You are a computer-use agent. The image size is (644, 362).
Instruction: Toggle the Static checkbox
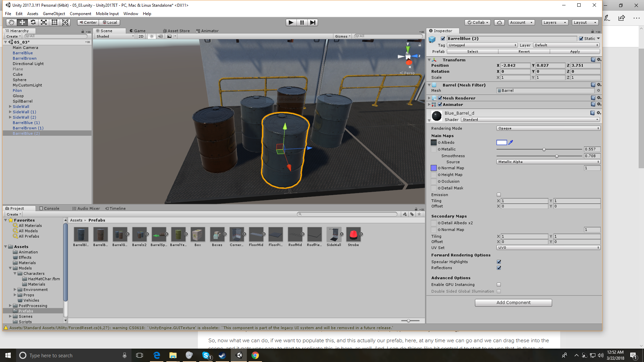[x=581, y=39]
